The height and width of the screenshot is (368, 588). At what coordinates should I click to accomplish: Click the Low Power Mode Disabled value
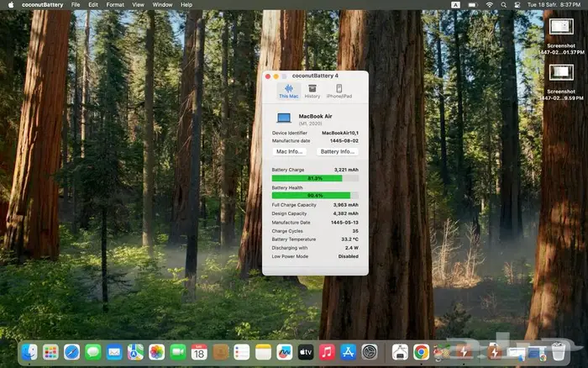(x=348, y=256)
